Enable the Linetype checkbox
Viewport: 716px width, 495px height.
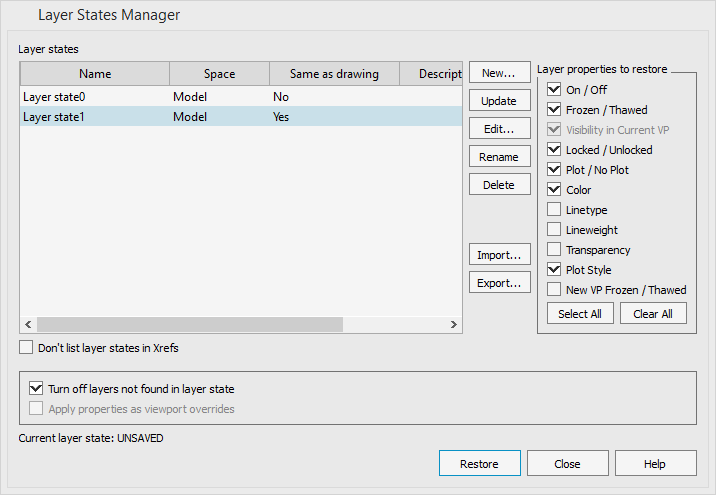pos(554,210)
